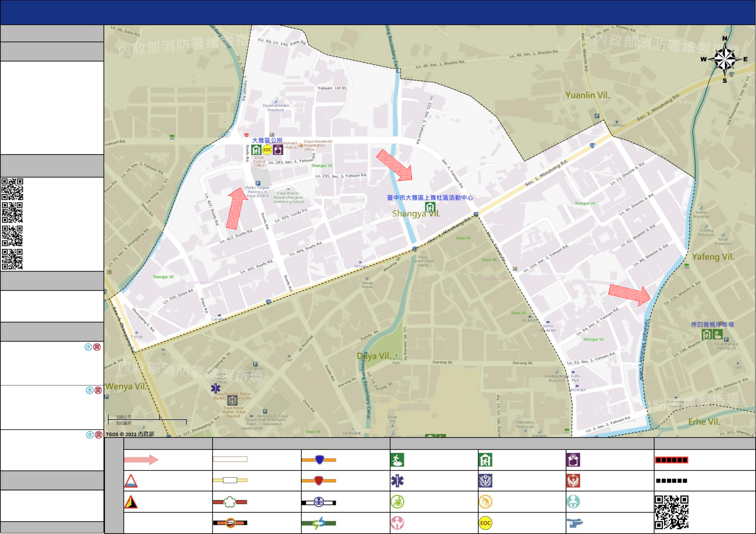
Task: Click the map scale bar showing 100公尺
Action: coord(147,420)
